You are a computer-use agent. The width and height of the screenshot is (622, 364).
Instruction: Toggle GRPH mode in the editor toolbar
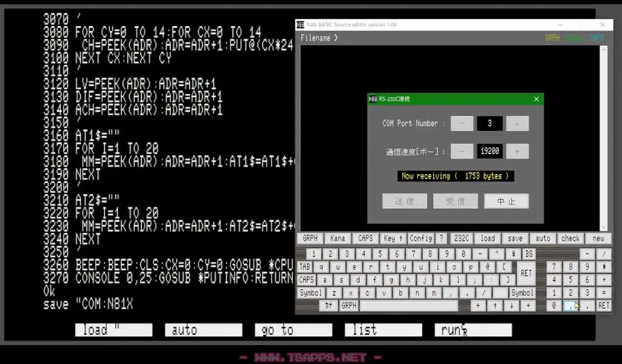click(310, 238)
